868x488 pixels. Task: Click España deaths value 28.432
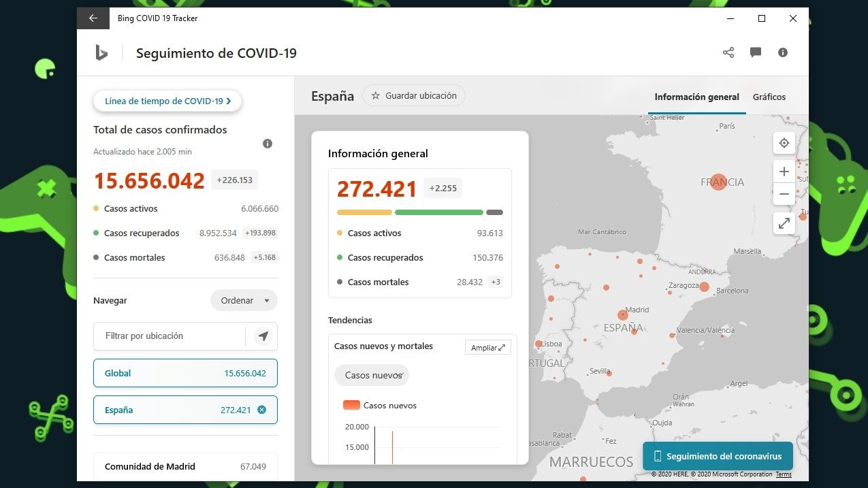point(470,282)
